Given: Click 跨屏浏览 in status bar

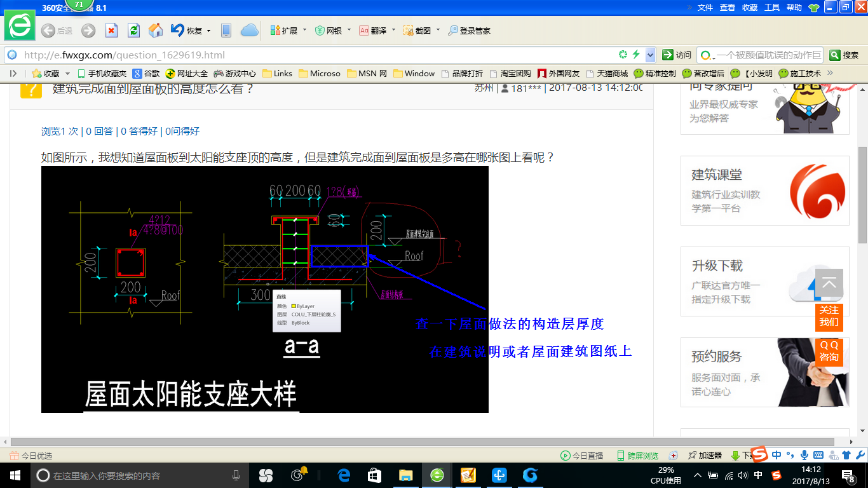Looking at the screenshot, I should coord(637,456).
